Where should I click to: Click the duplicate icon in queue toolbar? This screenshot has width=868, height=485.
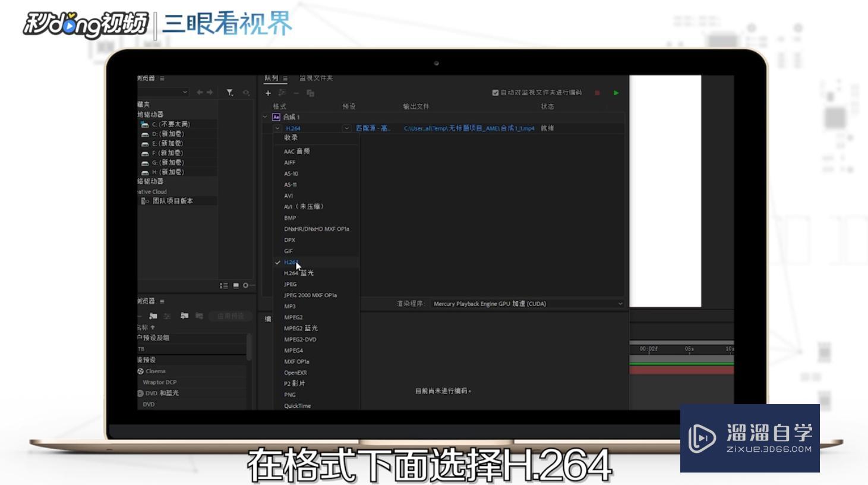pos(310,93)
